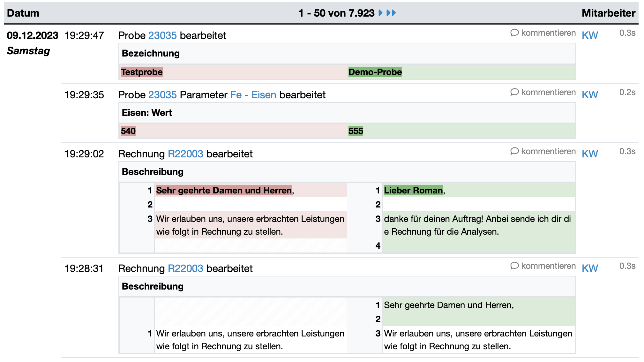Open KW employee link for 19:29:02
The image size is (644, 362).
click(x=589, y=154)
